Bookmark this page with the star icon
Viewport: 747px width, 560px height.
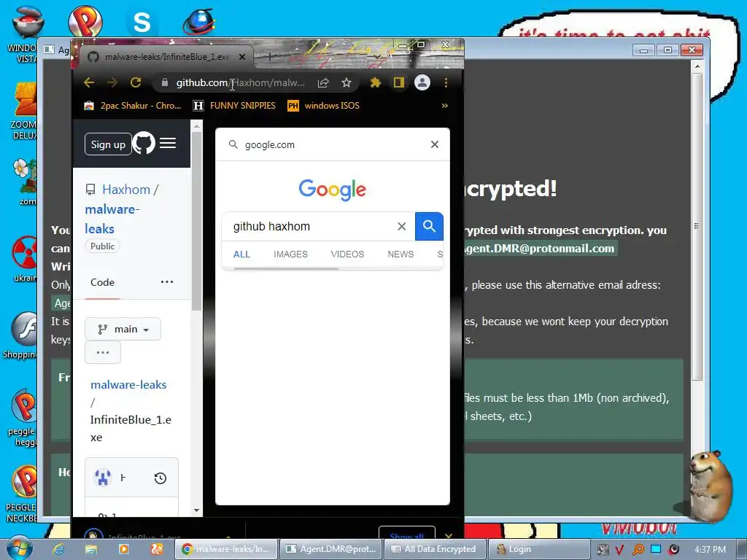(347, 83)
